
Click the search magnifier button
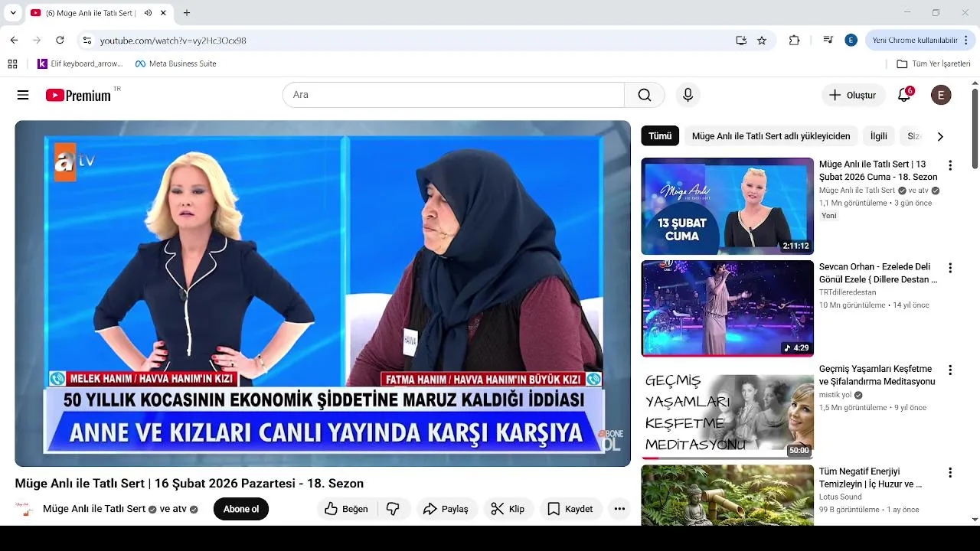click(x=645, y=95)
